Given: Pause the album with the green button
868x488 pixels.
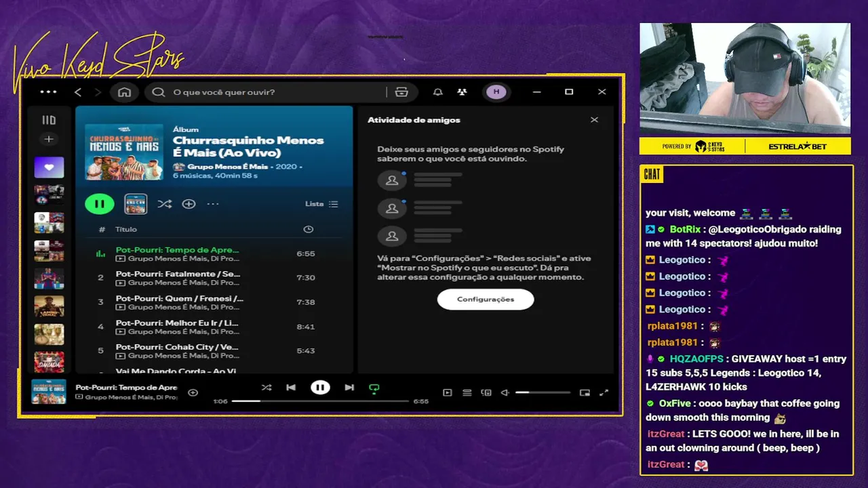Looking at the screenshot, I should (x=100, y=203).
